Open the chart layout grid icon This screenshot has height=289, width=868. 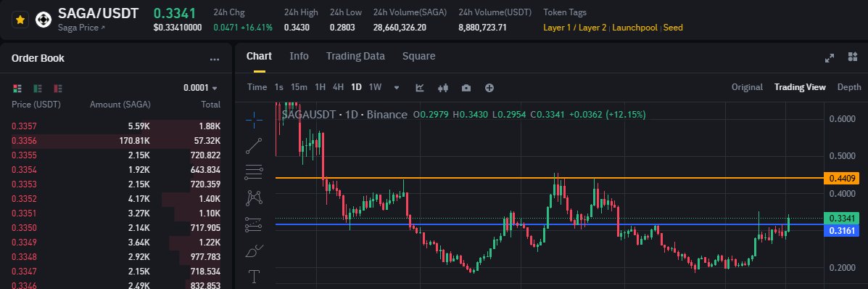pos(853,57)
